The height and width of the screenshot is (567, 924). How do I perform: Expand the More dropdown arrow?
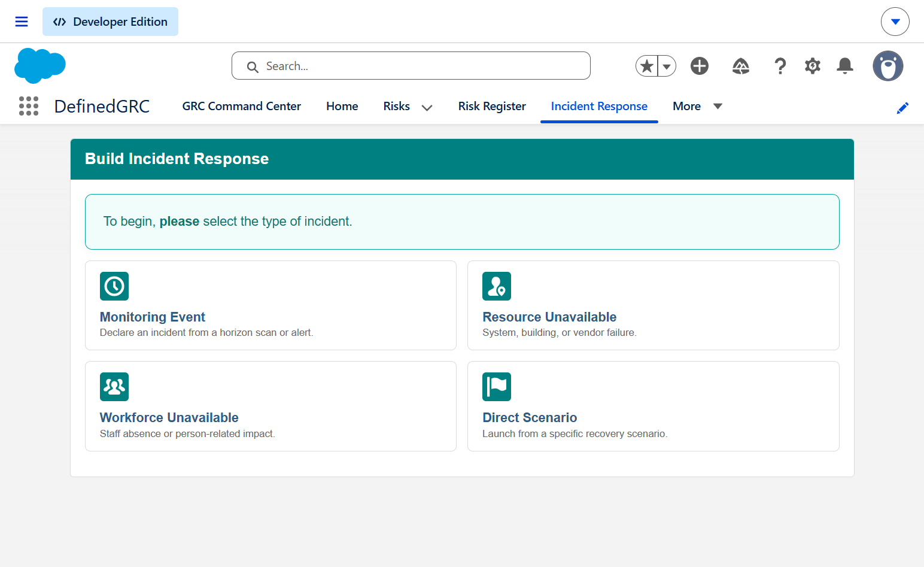718,106
